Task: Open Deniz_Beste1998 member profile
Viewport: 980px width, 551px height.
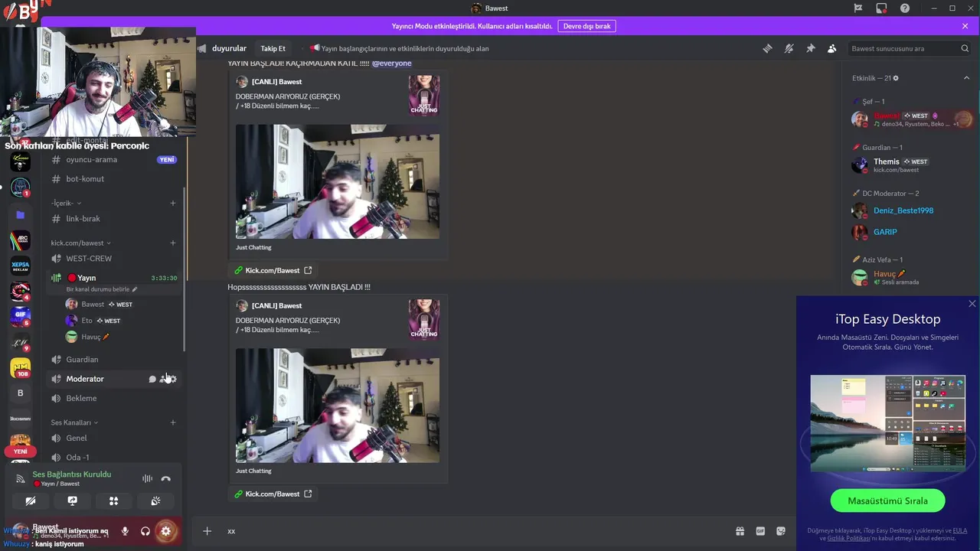Action: tap(903, 210)
